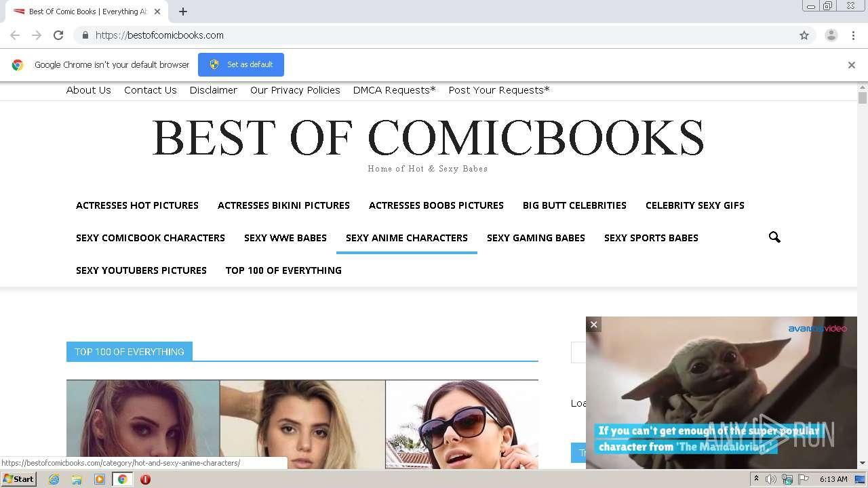Open Disclaimer link
Image resolution: width=868 pixels, height=488 pixels.
point(214,90)
